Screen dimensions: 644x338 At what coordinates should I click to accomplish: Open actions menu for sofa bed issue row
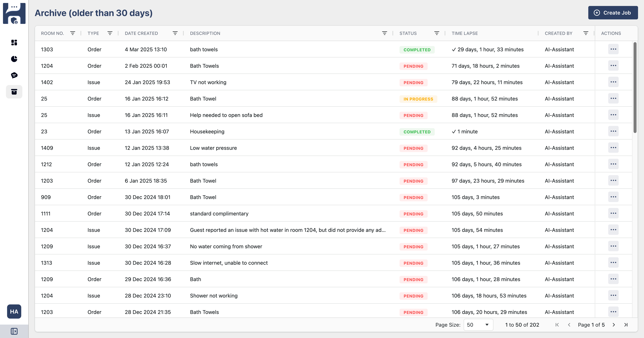[x=613, y=115]
